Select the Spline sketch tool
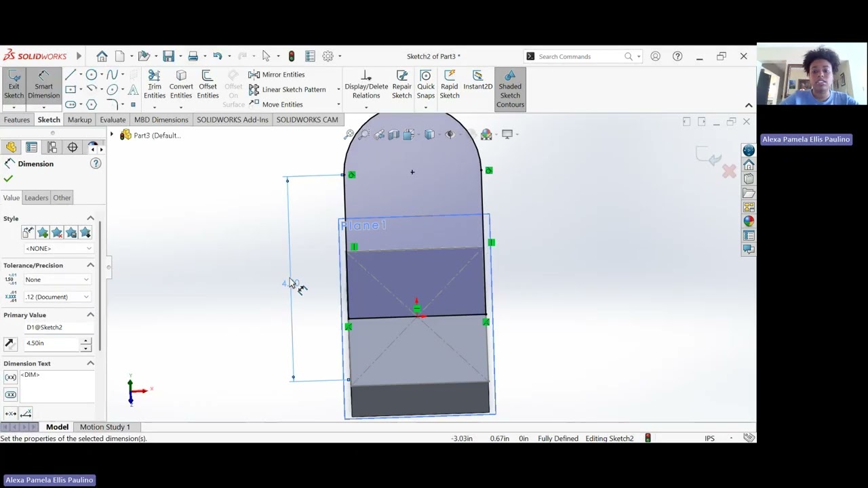Screen dimensions: 868x488 113,75
